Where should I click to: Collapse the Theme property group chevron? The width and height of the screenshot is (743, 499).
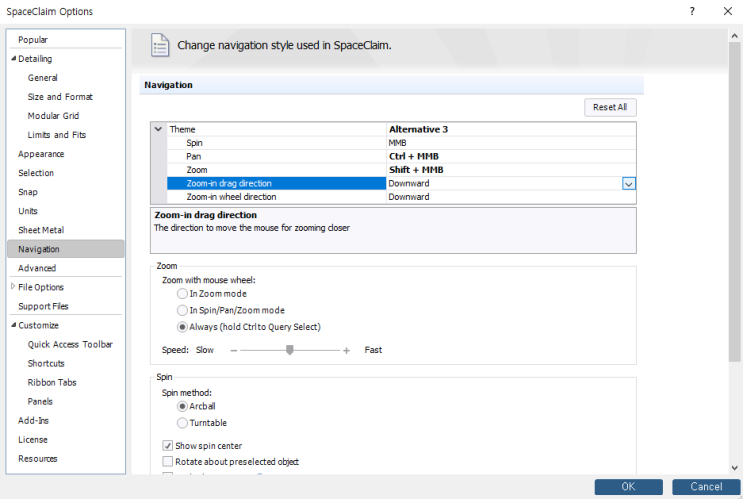[158, 129]
